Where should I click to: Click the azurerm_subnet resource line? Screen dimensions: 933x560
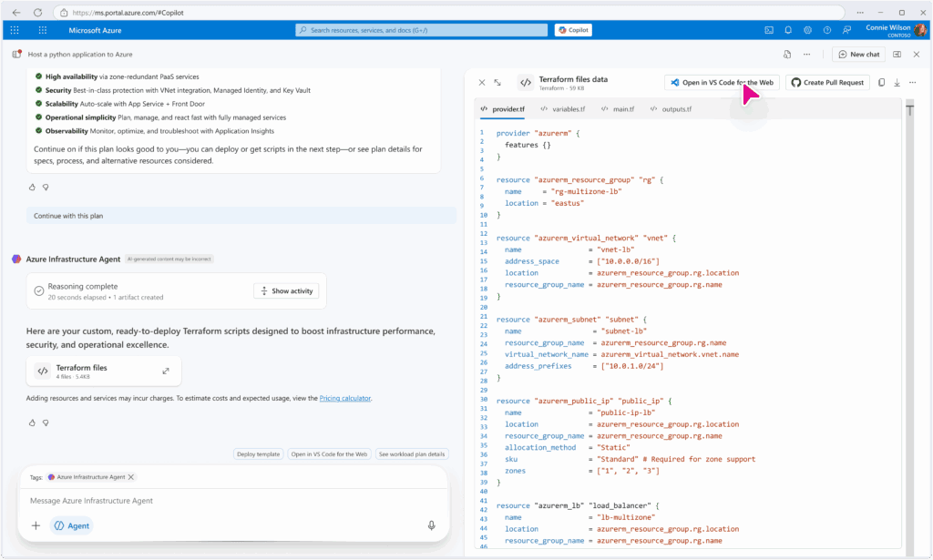(x=571, y=320)
